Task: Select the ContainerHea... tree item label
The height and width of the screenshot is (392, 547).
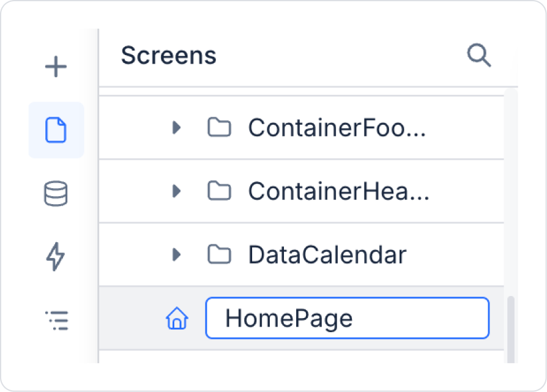Action: pos(338,191)
